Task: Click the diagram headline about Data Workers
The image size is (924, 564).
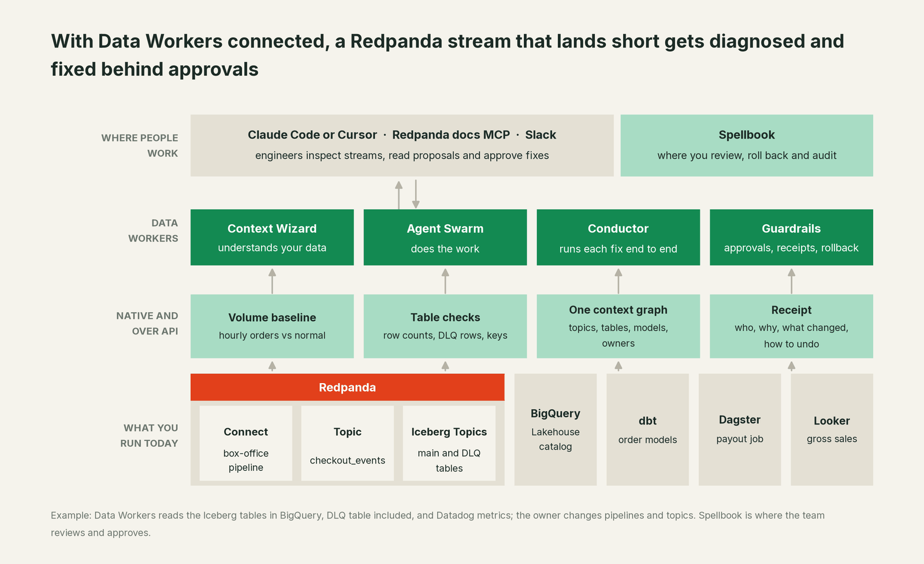Action: pyautogui.click(x=448, y=55)
